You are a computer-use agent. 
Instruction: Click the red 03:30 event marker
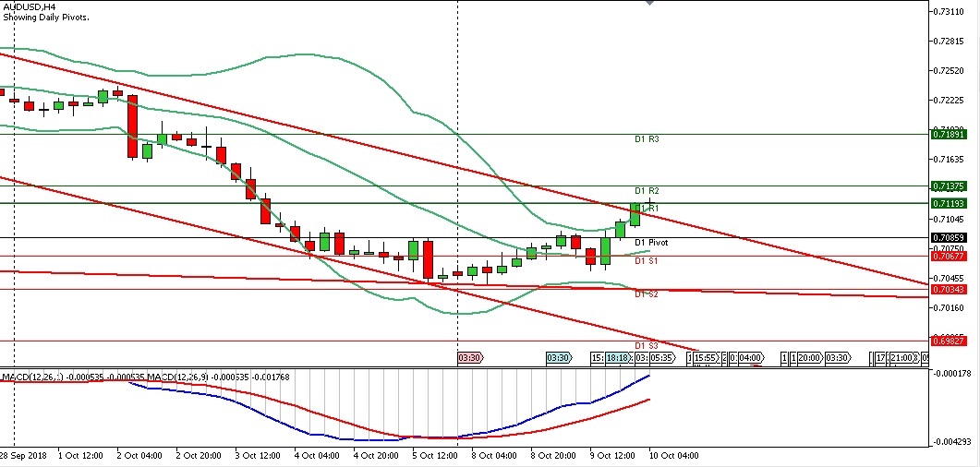[x=469, y=357]
